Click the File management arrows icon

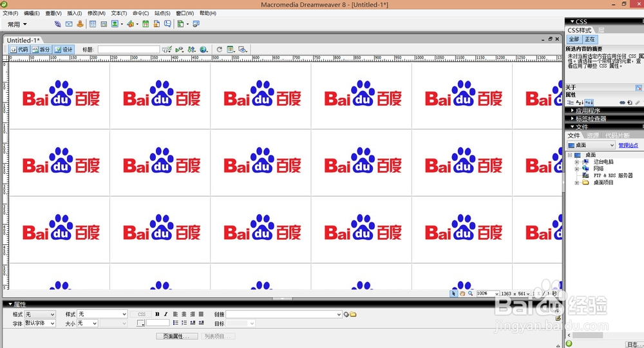[x=191, y=50]
